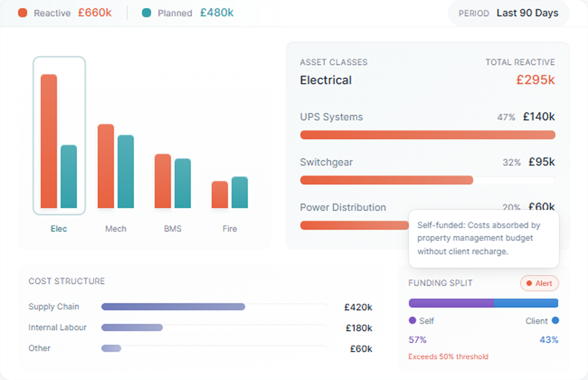Viewport: 588px width, 380px height.
Task: Click the Planned legend teal dot
Action: 147,13
